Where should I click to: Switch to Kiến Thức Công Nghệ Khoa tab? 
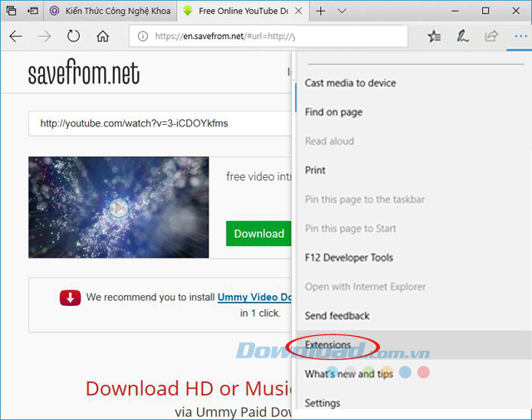point(111,11)
